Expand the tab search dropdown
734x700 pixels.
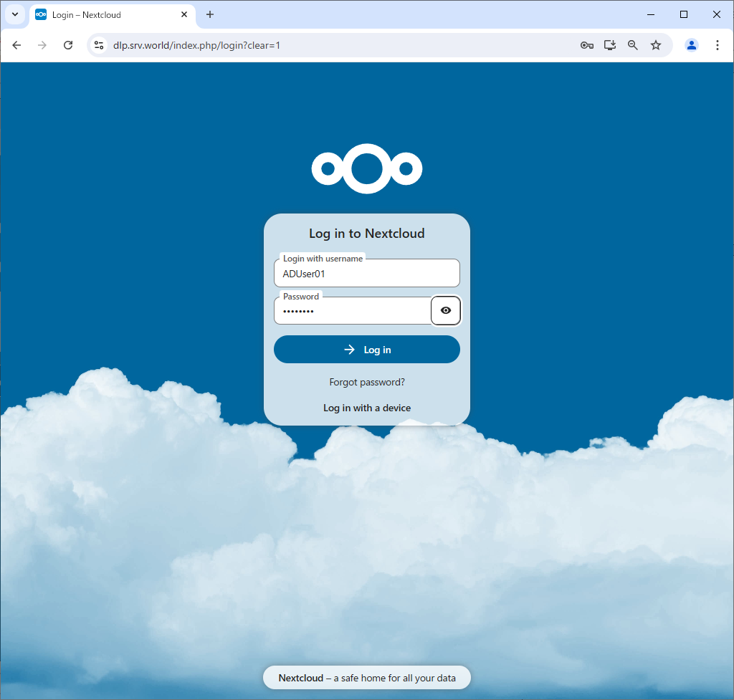[x=15, y=14]
